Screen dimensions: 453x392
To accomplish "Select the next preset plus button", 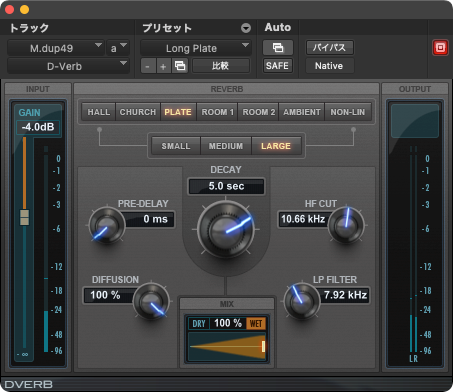I will click(163, 66).
